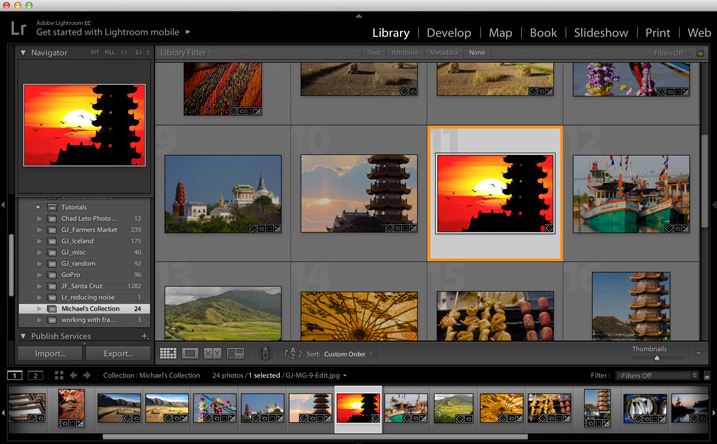The height and width of the screenshot is (444, 717).
Task: Select the golden umbrella grid photo
Action: [x=359, y=316]
